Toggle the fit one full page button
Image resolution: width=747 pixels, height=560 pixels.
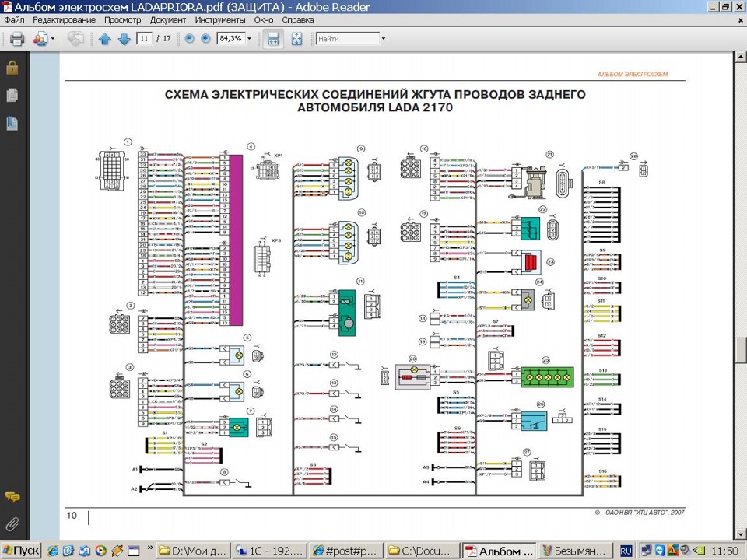[296, 39]
